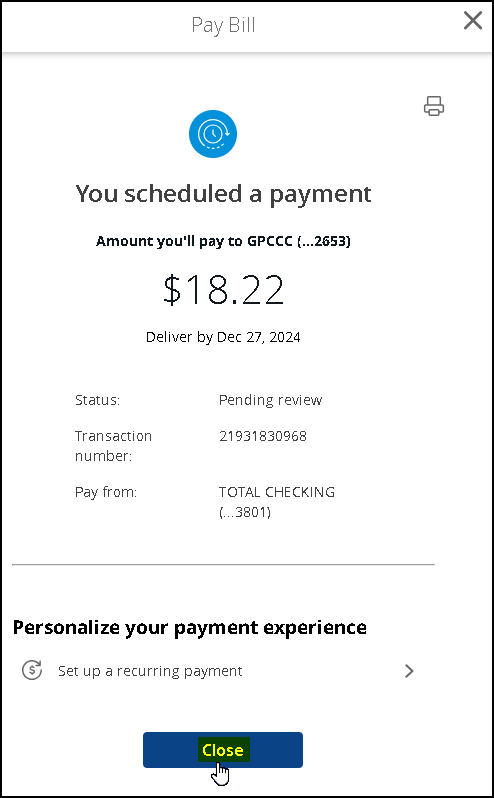Click the Pay from: field label
Image resolution: width=494 pixels, height=798 pixels.
click(x=106, y=492)
